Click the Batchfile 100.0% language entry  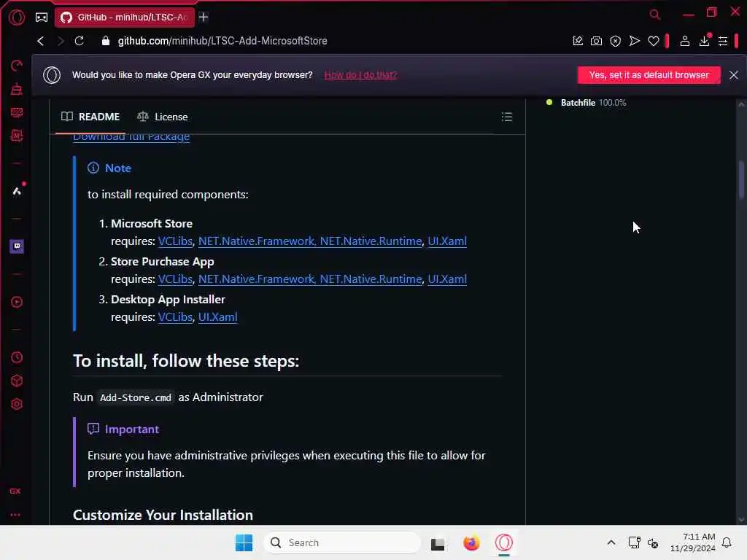[x=587, y=102]
